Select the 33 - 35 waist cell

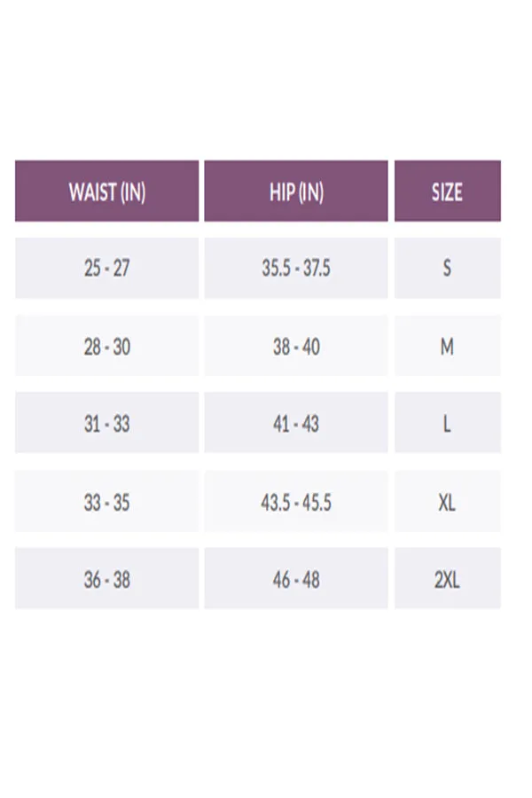point(107,501)
